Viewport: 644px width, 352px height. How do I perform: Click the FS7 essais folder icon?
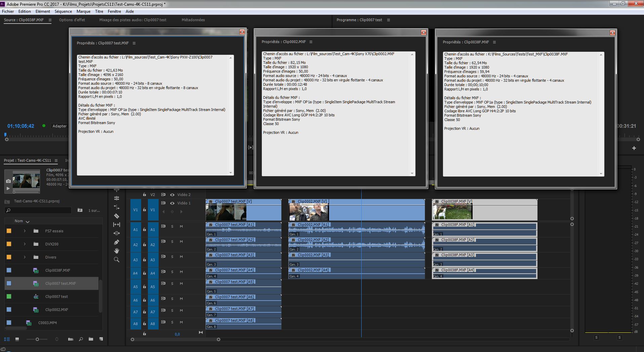click(36, 231)
